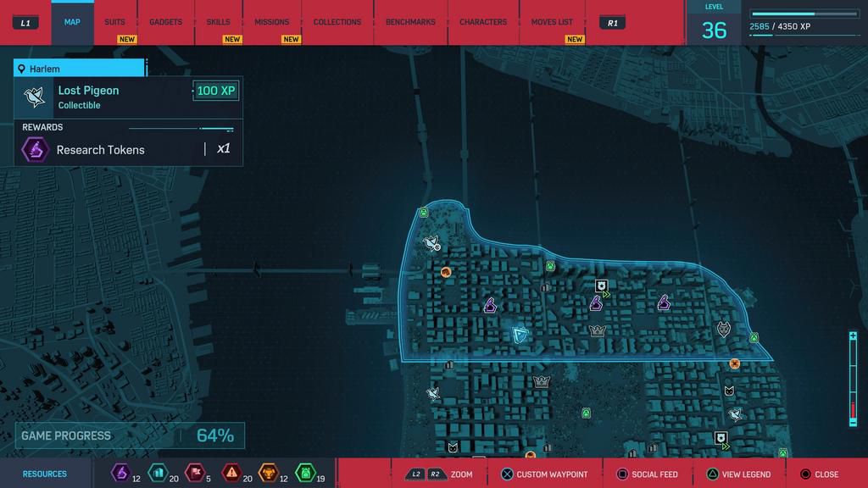Viewport: 868px width, 488px height.
Task: Select the police badge mission marker in Harlem
Action: tap(601, 286)
